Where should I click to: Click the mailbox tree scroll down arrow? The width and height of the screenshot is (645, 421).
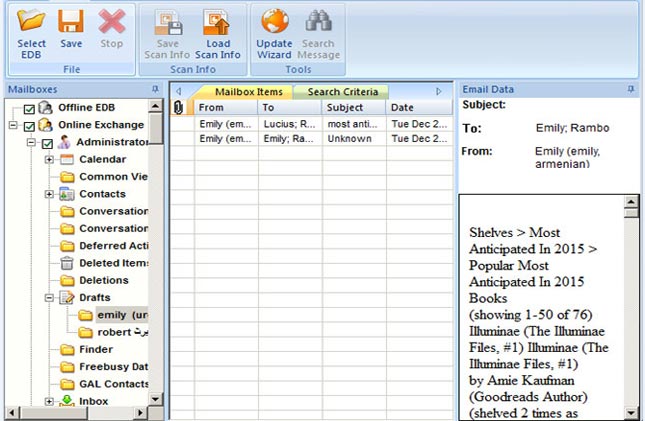155,399
